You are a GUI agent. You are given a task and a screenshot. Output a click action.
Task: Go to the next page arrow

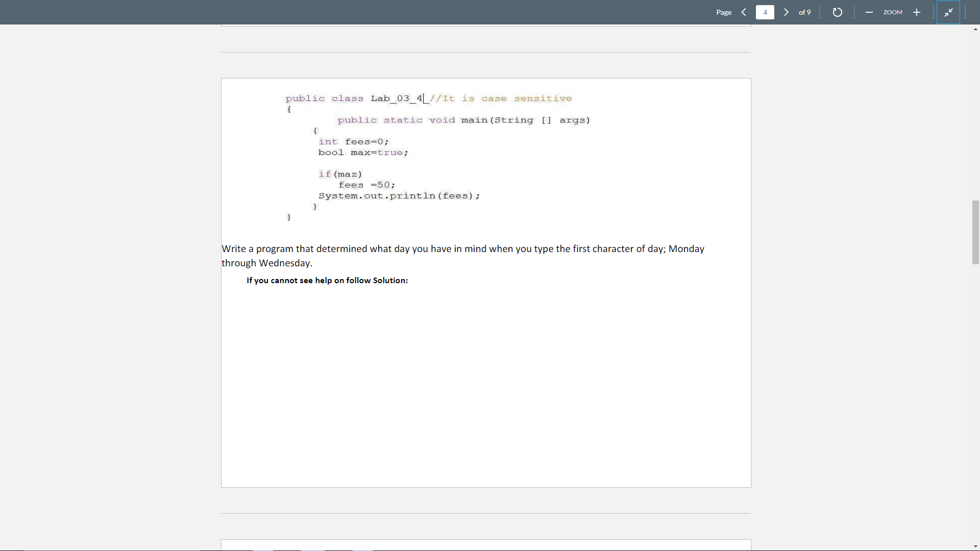coord(786,12)
